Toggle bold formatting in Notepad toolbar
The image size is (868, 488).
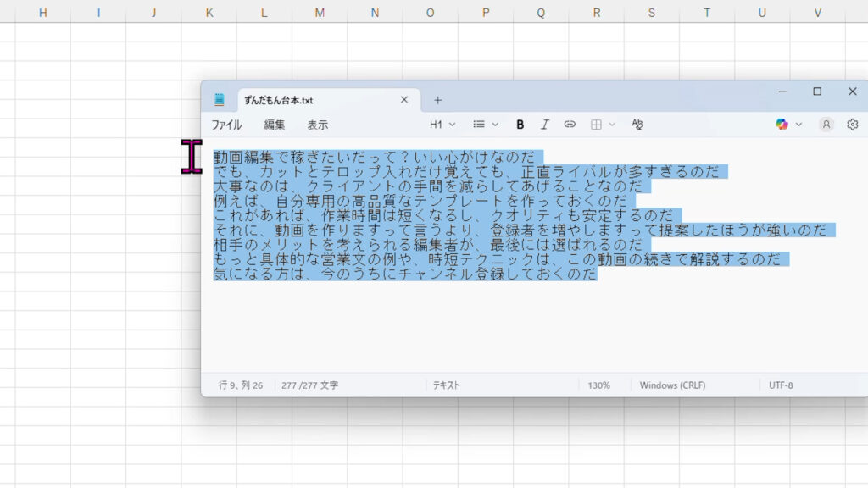520,125
